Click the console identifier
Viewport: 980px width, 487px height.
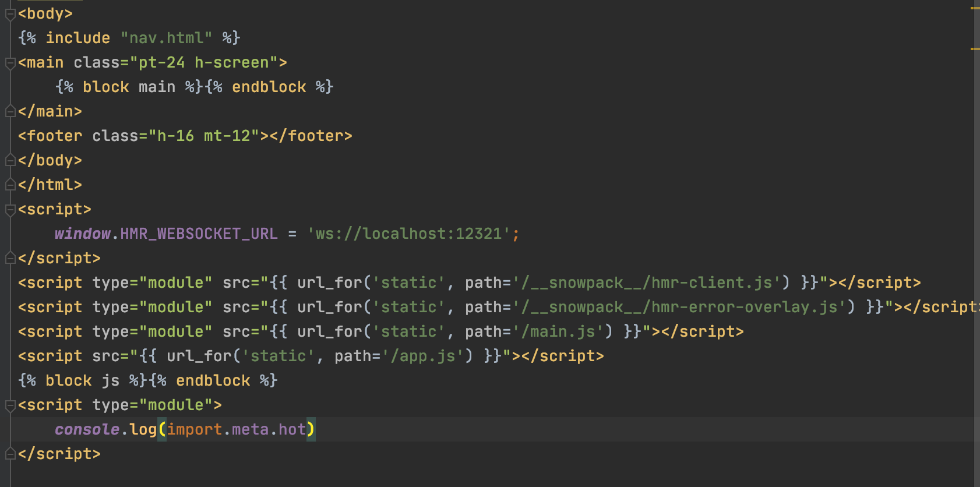(x=87, y=429)
